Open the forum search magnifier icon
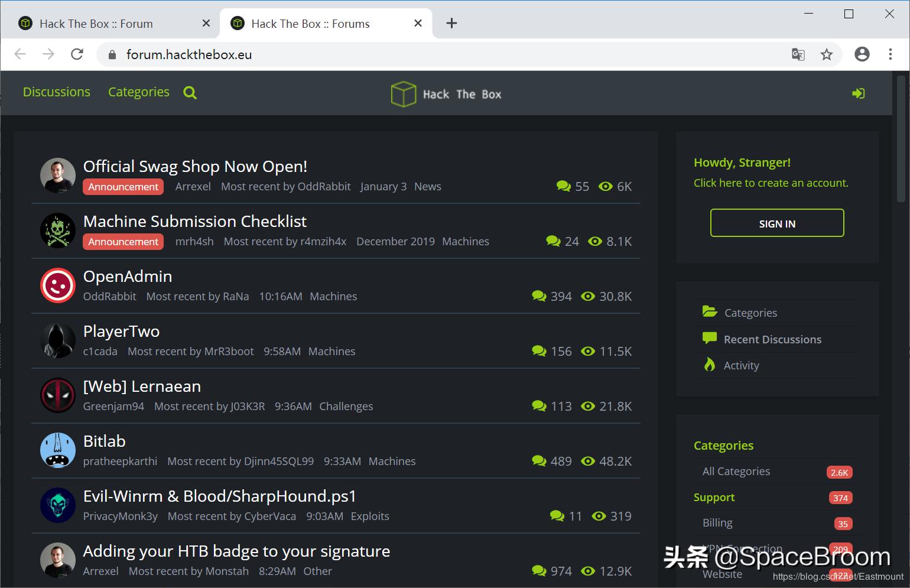This screenshot has width=910, height=588. (x=189, y=92)
